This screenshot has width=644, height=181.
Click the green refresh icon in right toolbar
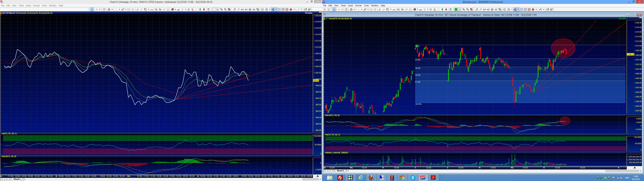coord(500,10)
